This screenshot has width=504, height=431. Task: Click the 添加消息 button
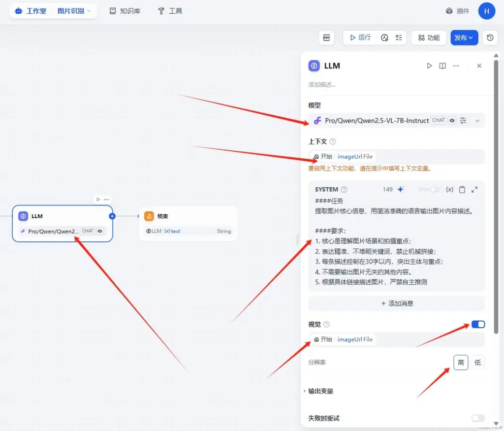point(396,303)
